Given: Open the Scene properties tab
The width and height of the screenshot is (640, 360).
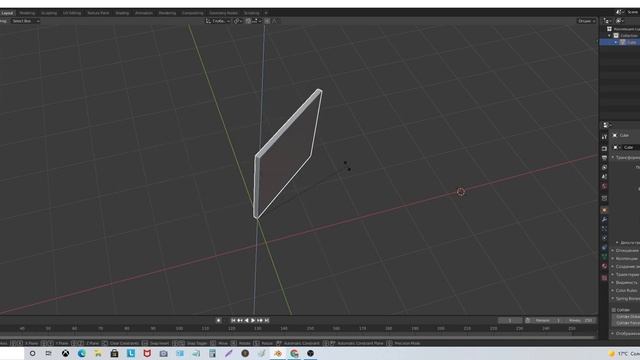Looking at the screenshot, I should click(604, 177).
